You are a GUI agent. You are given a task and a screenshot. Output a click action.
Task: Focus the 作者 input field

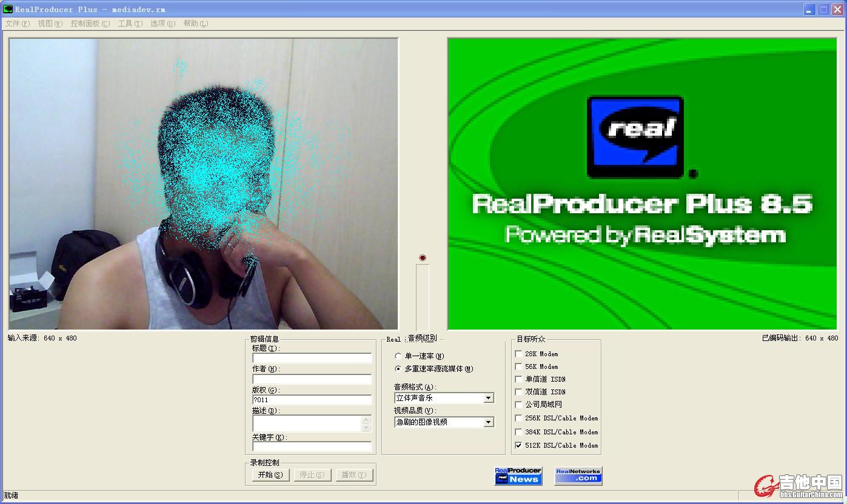click(312, 379)
